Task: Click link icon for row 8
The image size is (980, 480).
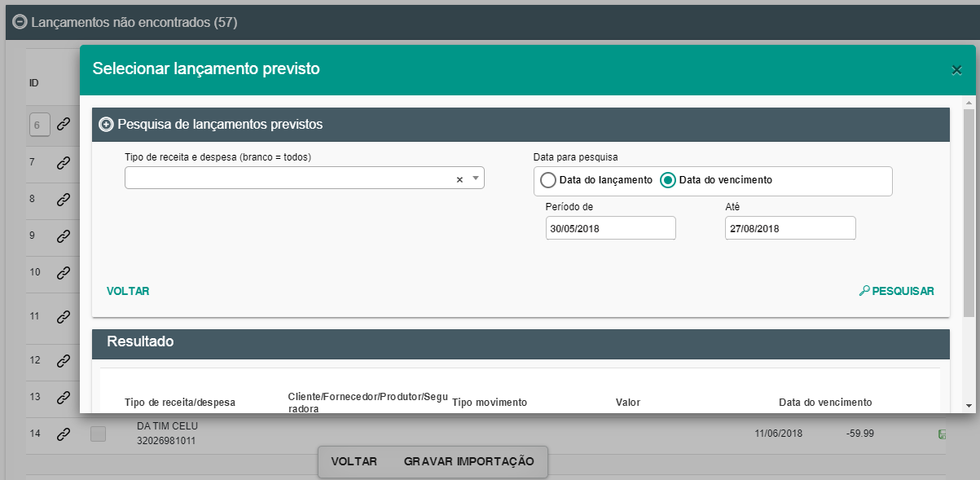Action: tap(63, 199)
